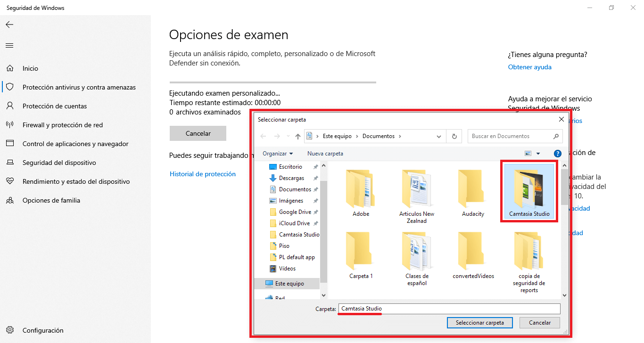This screenshot has height=343, width=644.
Task: Select the Adobe folder
Action: point(361,192)
